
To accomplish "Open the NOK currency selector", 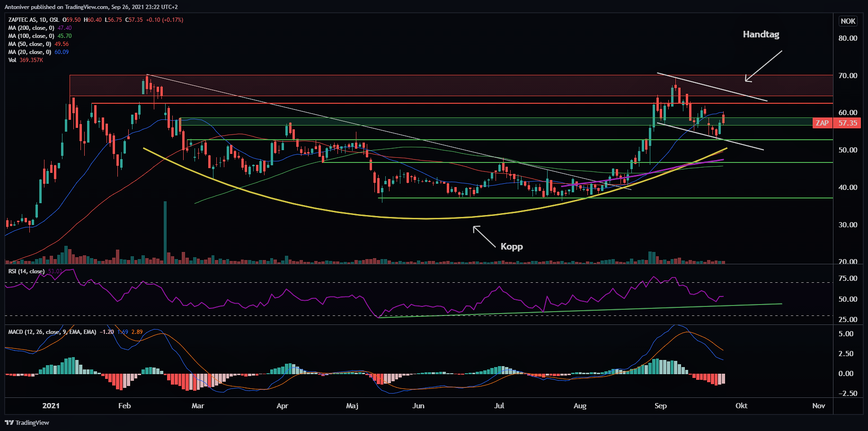I will coord(848,21).
